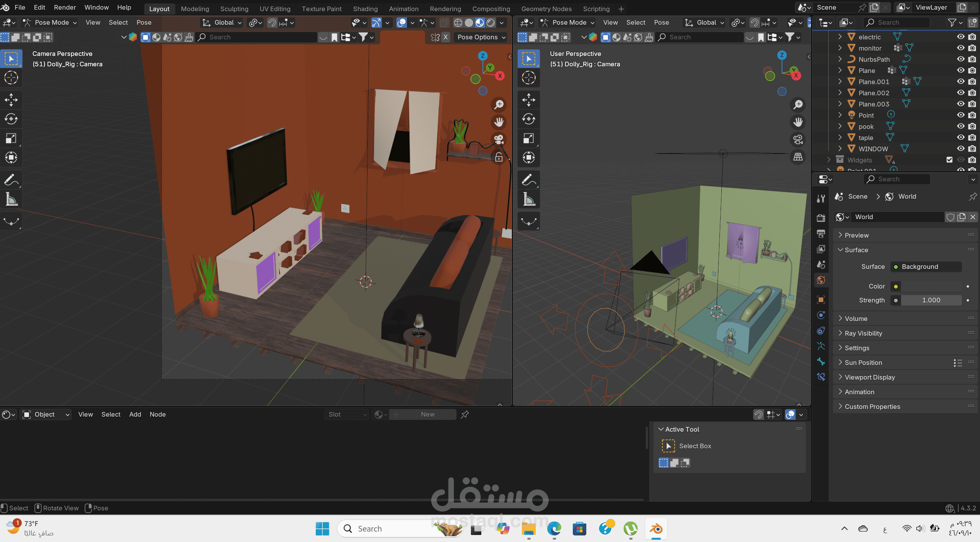Open the Render menu

click(64, 7)
